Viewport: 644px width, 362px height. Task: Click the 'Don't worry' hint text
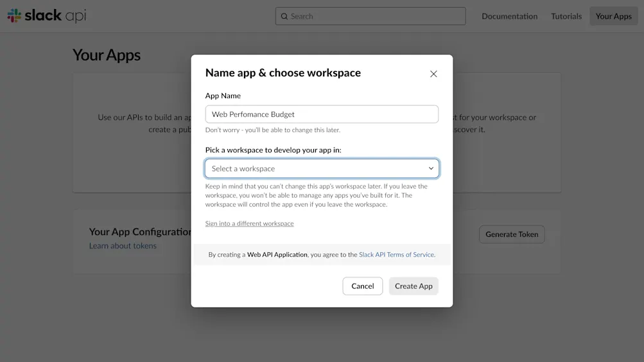(x=273, y=130)
